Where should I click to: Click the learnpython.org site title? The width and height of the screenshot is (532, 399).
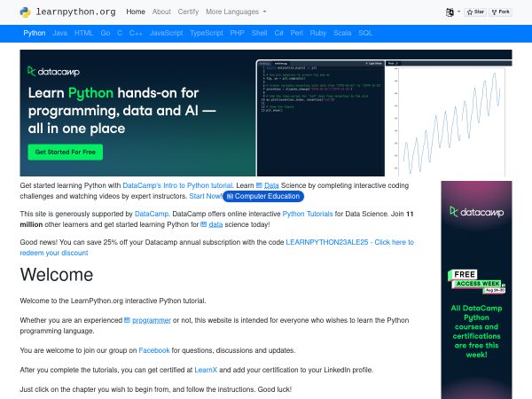pyautogui.click(x=75, y=12)
